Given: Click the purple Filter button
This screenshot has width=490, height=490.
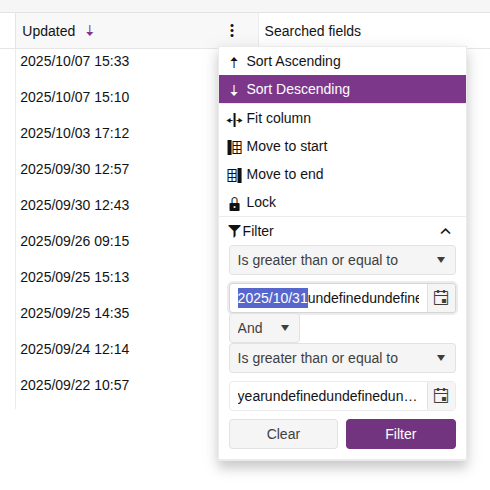Looking at the screenshot, I should point(401,434).
